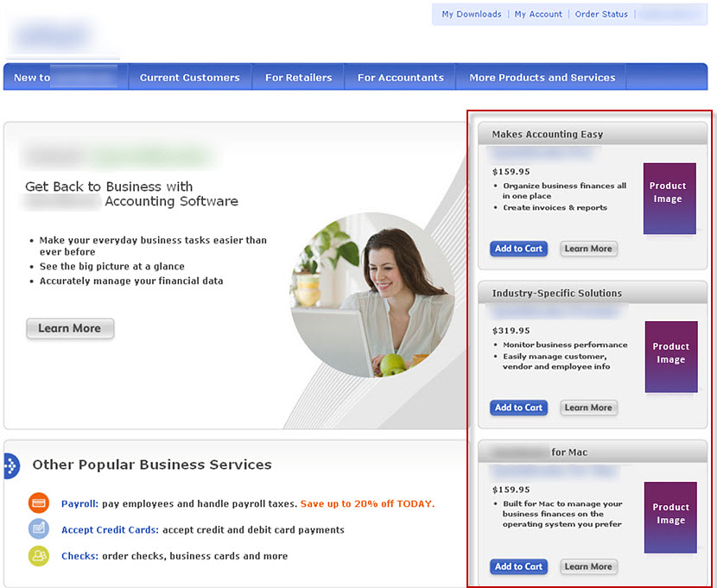This screenshot has height=588, width=717.
Task: Click the Industry-Specific Solutions Product Image
Action: tap(669, 356)
